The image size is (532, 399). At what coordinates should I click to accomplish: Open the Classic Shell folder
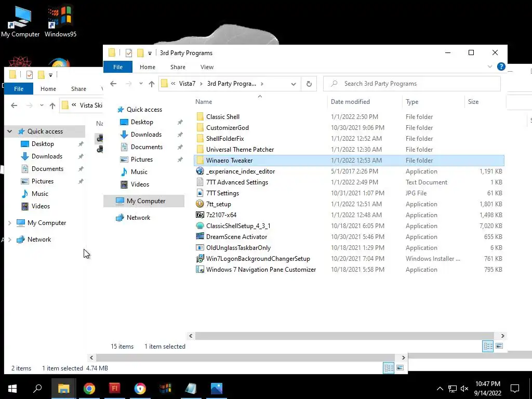222,117
